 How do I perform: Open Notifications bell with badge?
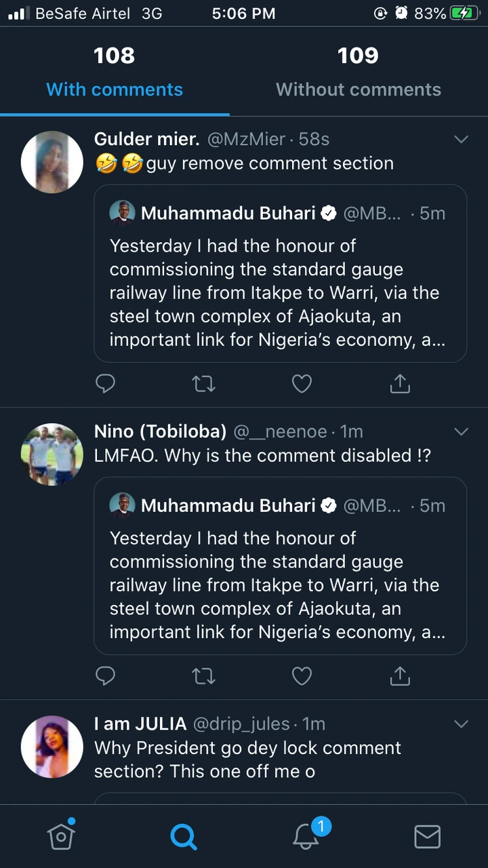[306, 836]
